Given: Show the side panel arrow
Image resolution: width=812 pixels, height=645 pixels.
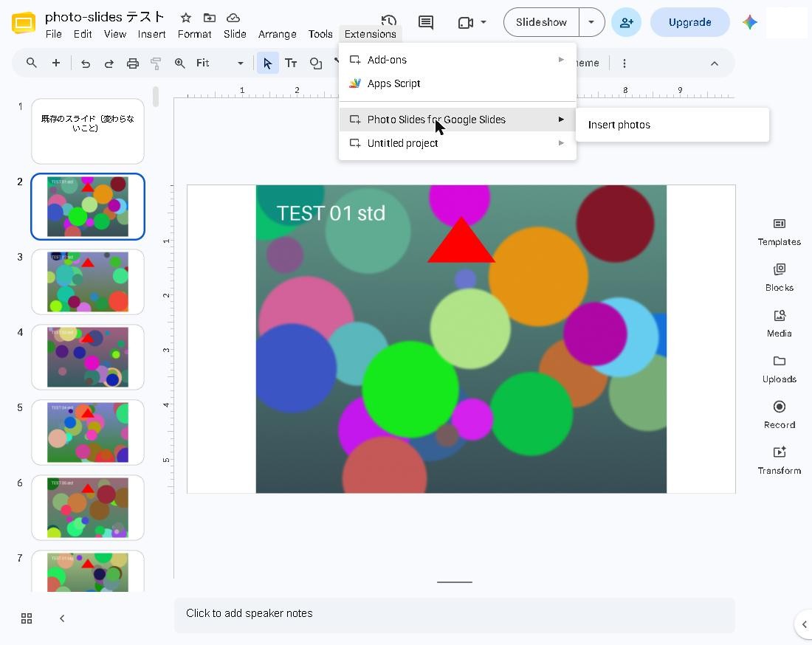Looking at the screenshot, I should [804, 624].
